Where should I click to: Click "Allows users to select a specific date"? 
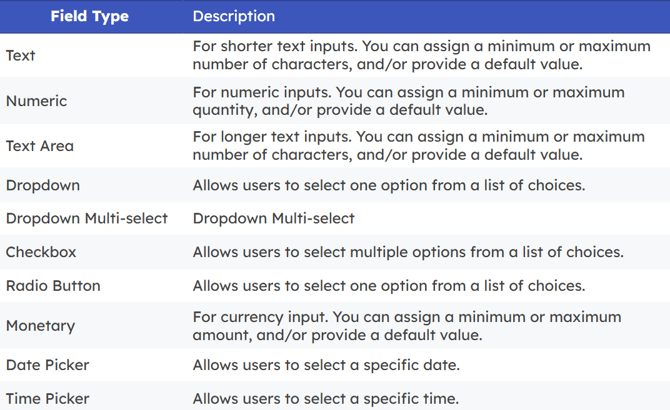(326, 365)
